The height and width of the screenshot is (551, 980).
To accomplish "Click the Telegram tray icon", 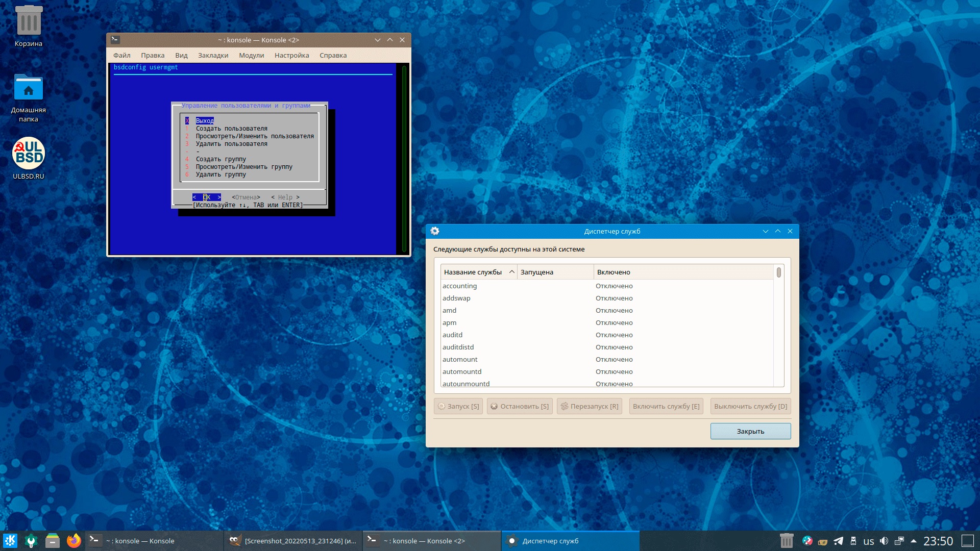I will pos(838,541).
